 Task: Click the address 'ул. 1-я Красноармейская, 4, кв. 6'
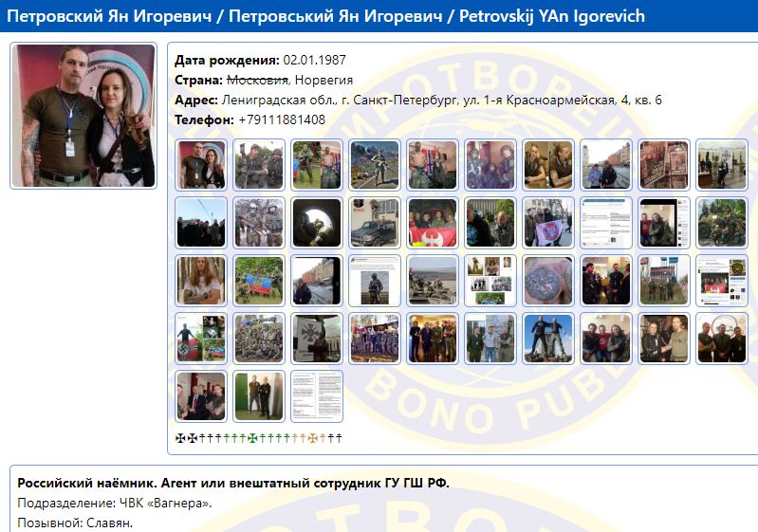pos(563,100)
